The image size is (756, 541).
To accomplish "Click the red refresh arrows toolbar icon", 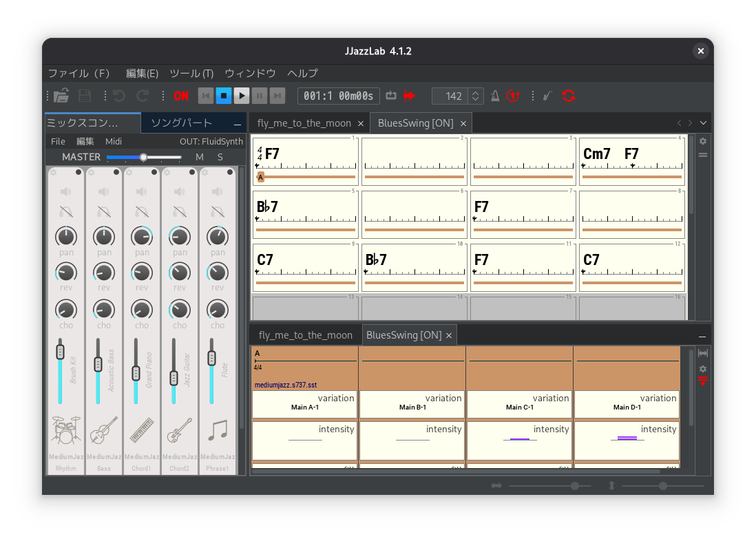I will 569,96.
